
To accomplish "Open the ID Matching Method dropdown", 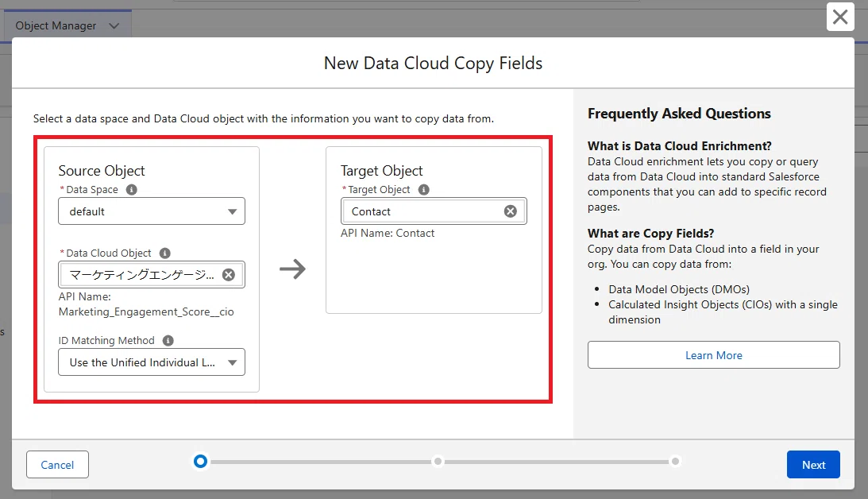I will click(x=152, y=362).
